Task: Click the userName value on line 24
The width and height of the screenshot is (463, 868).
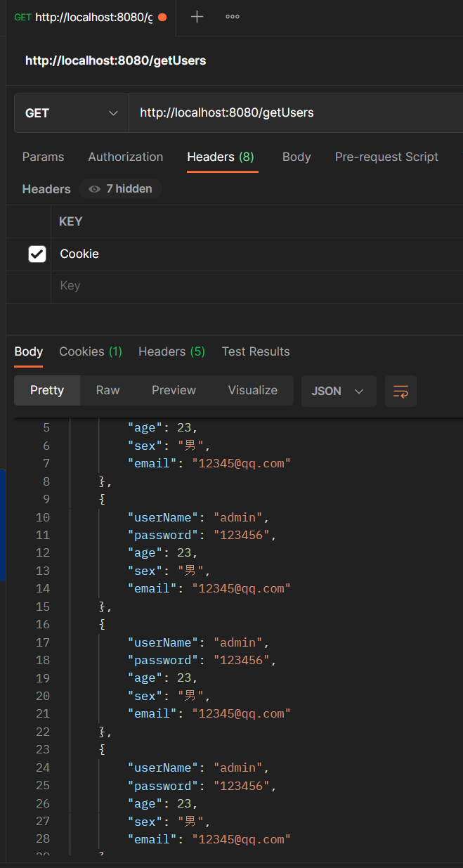Action: click(x=238, y=768)
